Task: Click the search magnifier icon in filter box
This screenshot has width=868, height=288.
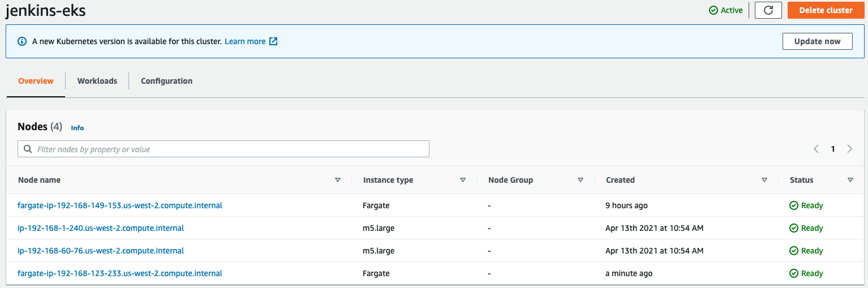Action: point(28,149)
